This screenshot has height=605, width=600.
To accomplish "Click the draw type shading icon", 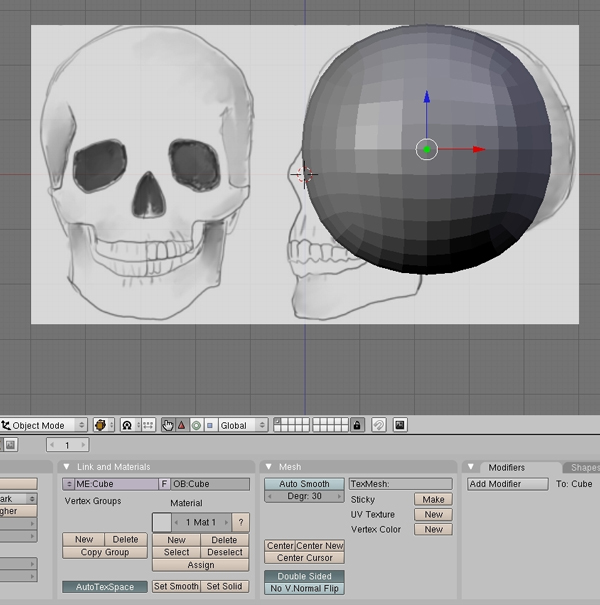I will click(x=103, y=425).
